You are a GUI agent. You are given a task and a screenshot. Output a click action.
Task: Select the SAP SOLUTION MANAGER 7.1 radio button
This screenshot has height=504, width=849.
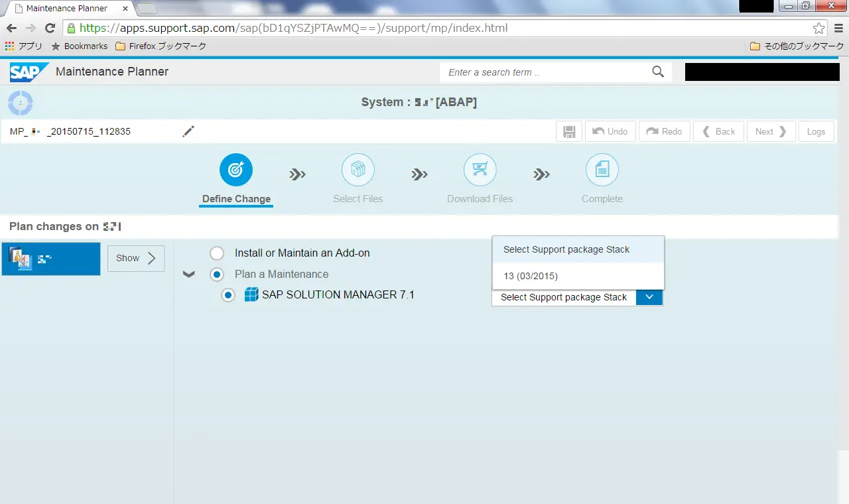tap(228, 295)
